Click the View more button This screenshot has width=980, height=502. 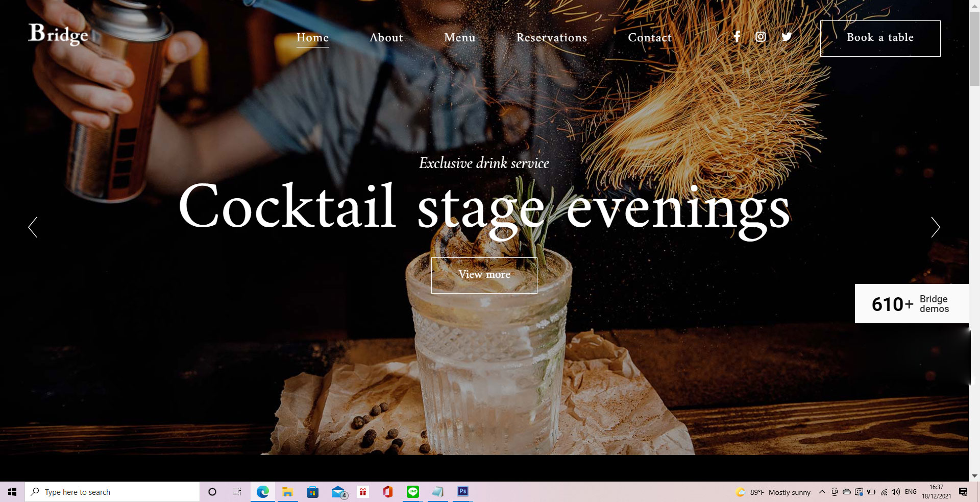click(484, 275)
